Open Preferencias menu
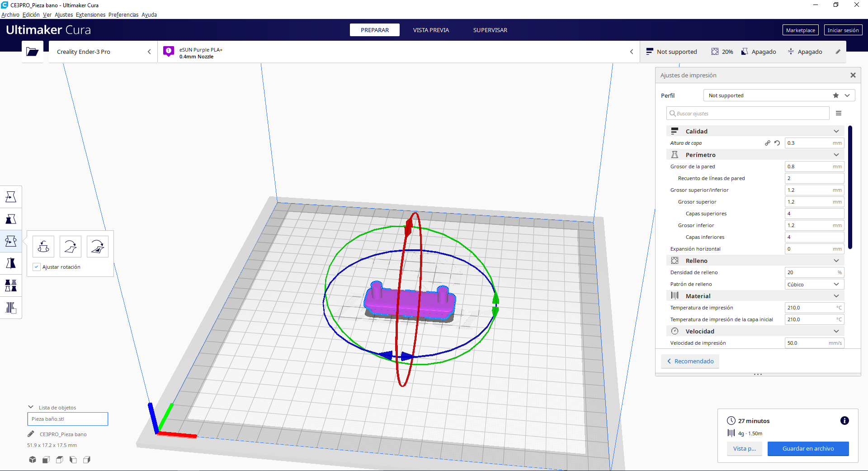The width and height of the screenshot is (868, 471). pos(123,14)
